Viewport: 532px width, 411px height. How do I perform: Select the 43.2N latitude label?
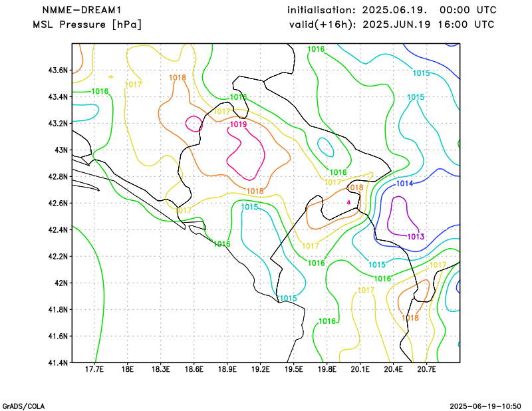pyautogui.click(x=58, y=123)
